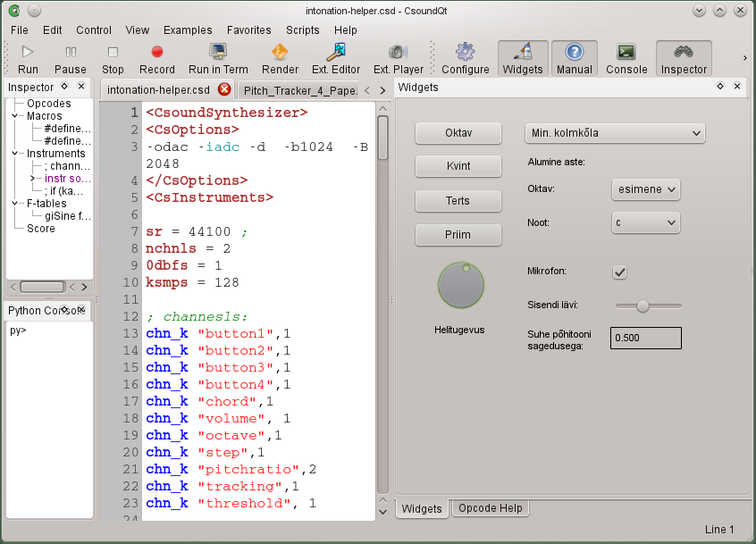This screenshot has width=756, height=544.
Task: Open the File menu
Action: pos(20,29)
